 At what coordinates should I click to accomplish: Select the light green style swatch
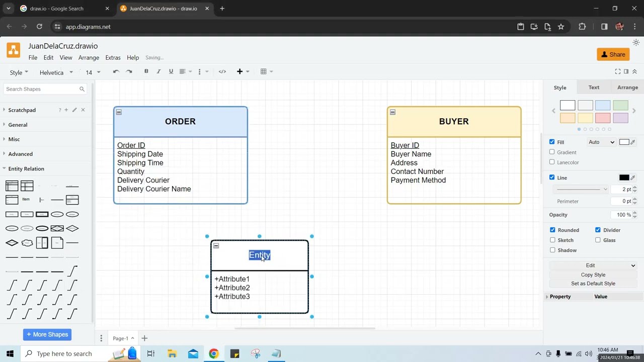(620, 105)
